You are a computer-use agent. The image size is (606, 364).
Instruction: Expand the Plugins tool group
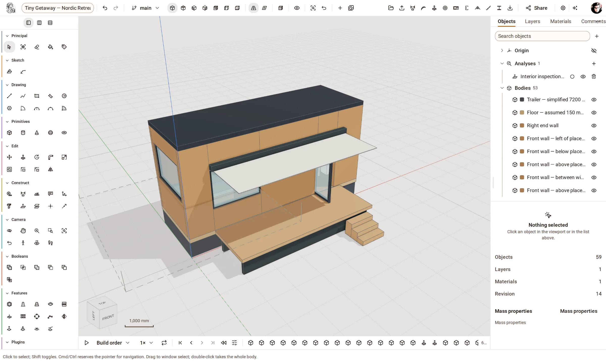(7, 342)
